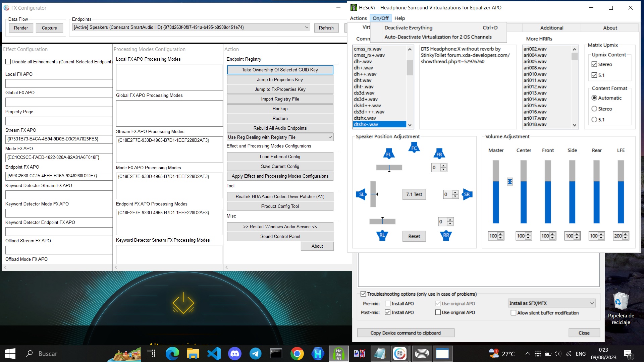Click the weather widget in the taskbar

point(502,354)
